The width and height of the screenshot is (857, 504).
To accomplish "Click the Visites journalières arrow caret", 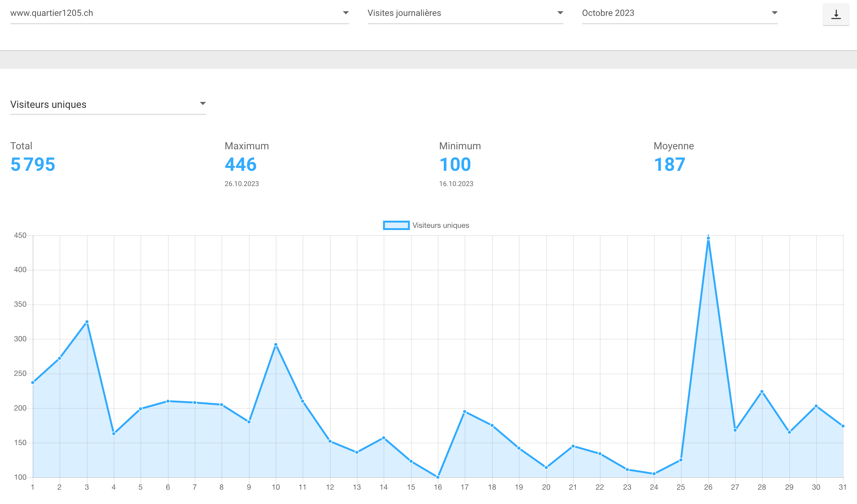I will (560, 12).
